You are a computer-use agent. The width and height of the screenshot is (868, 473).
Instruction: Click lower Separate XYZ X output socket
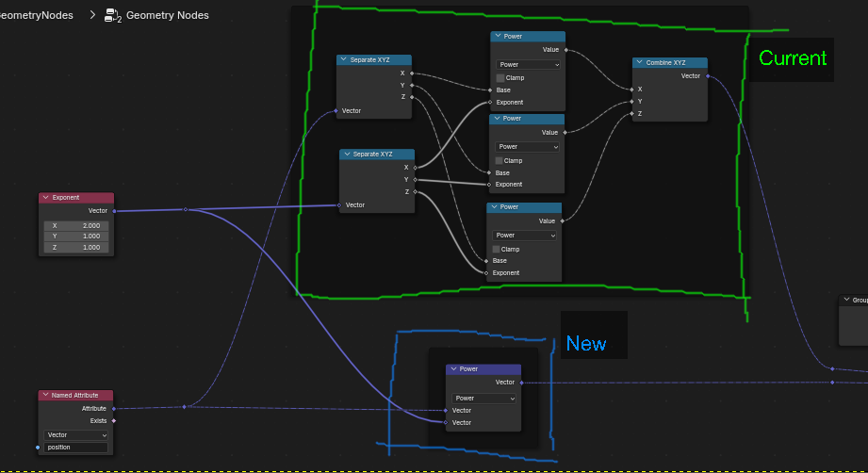click(x=416, y=167)
